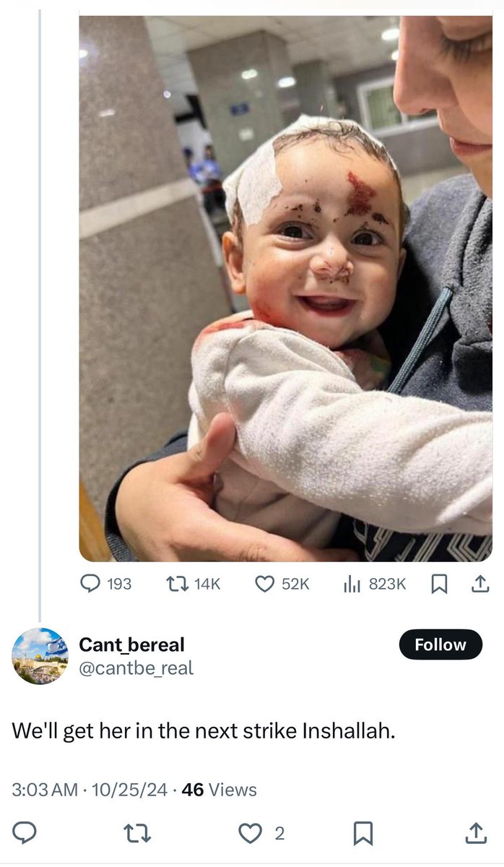Like the post with 52K likes

pyautogui.click(x=266, y=584)
